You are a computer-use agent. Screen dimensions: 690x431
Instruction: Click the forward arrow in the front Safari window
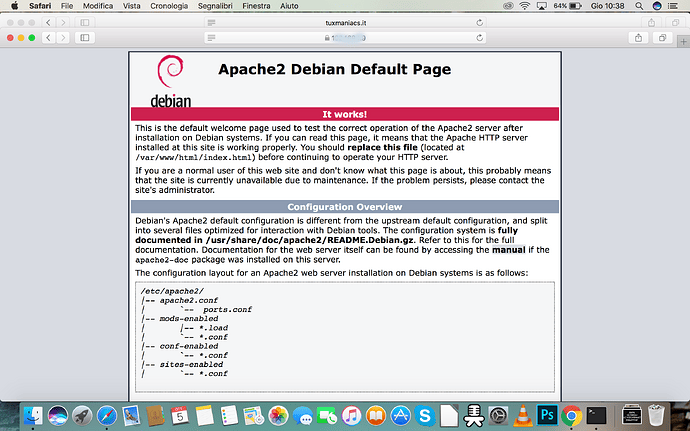tap(63, 38)
